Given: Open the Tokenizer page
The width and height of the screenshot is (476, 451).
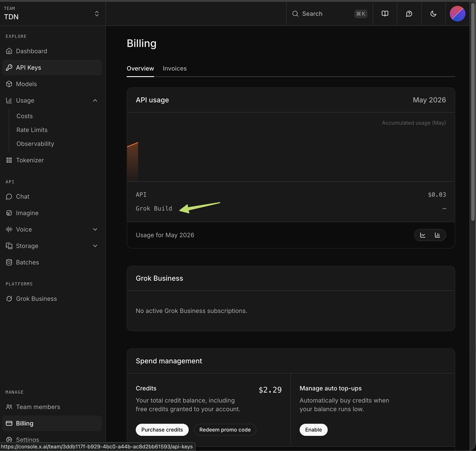Looking at the screenshot, I should [x=52, y=160].
